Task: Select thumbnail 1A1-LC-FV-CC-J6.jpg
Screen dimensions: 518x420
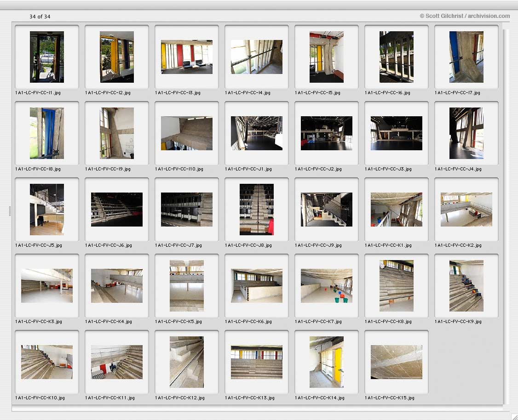Action: [117, 210]
